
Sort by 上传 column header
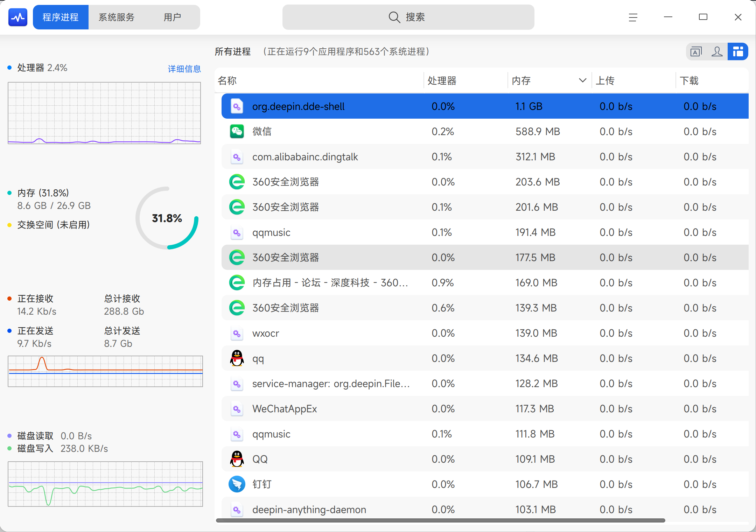pos(633,80)
